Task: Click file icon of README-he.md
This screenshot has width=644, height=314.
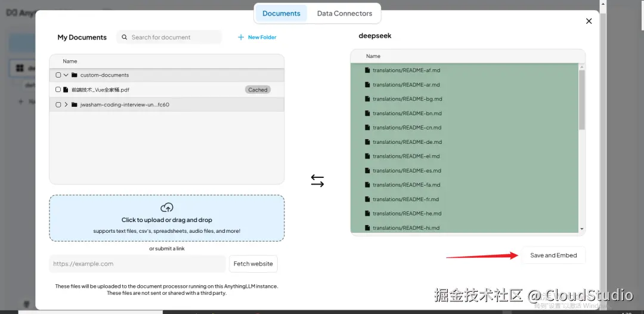Action: click(x=367, y=213)
